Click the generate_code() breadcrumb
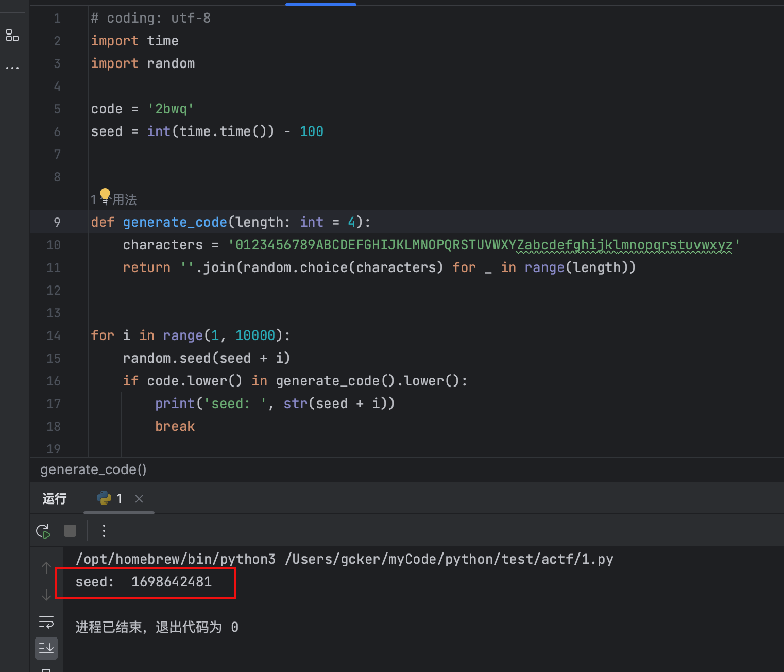Screen dimensions: 784x672 click(x=93, y=469)
